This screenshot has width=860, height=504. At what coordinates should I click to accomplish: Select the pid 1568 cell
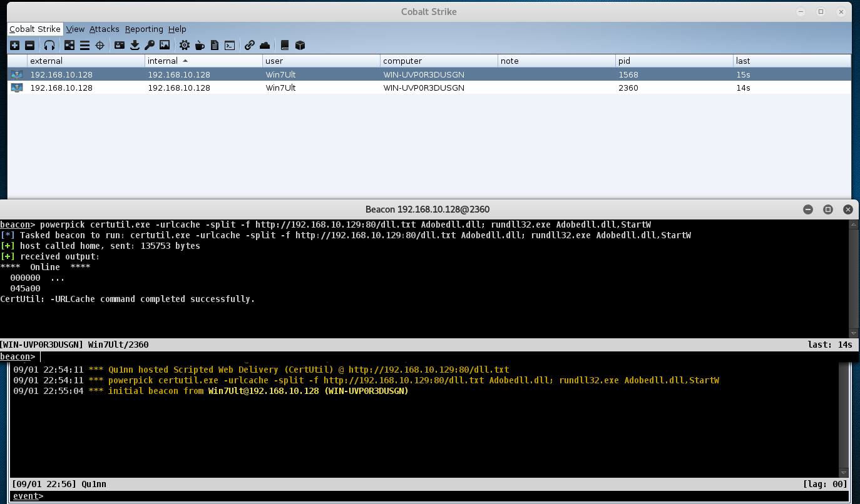(x=675, y=74)
